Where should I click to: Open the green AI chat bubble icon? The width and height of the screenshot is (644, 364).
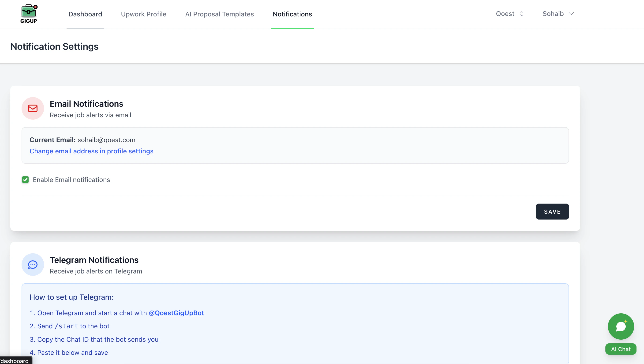(621, 326)
